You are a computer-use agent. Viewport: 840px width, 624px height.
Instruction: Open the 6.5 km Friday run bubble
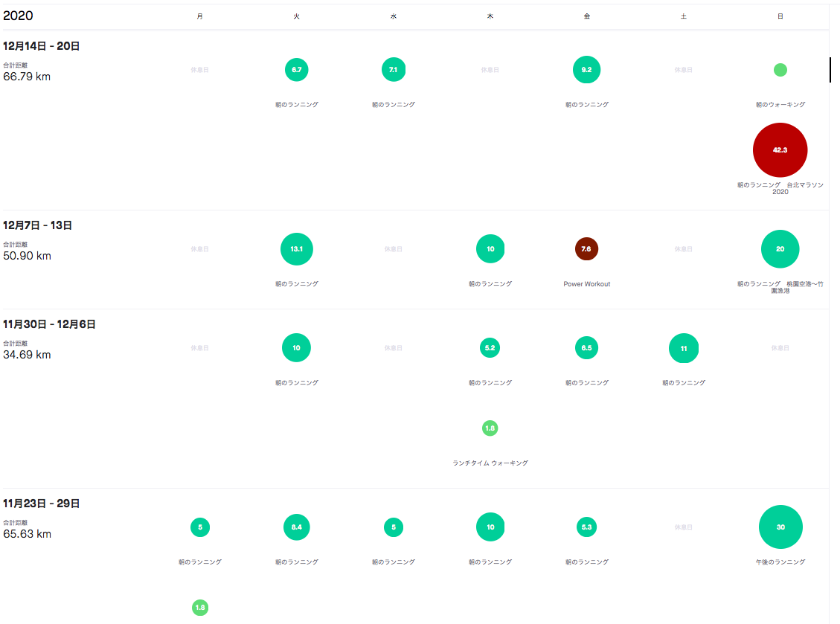pyautogui.click(x=586, y=348)
